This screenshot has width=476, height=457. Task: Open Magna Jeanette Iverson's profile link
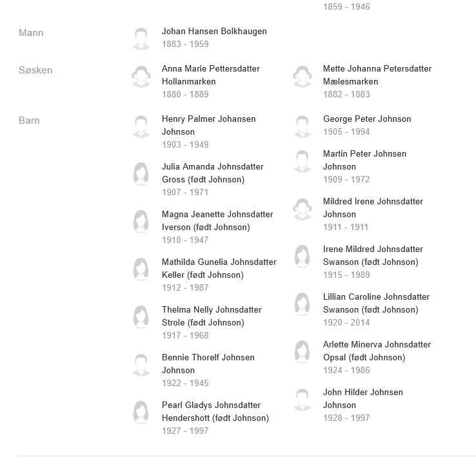click(x=217, y=220)
